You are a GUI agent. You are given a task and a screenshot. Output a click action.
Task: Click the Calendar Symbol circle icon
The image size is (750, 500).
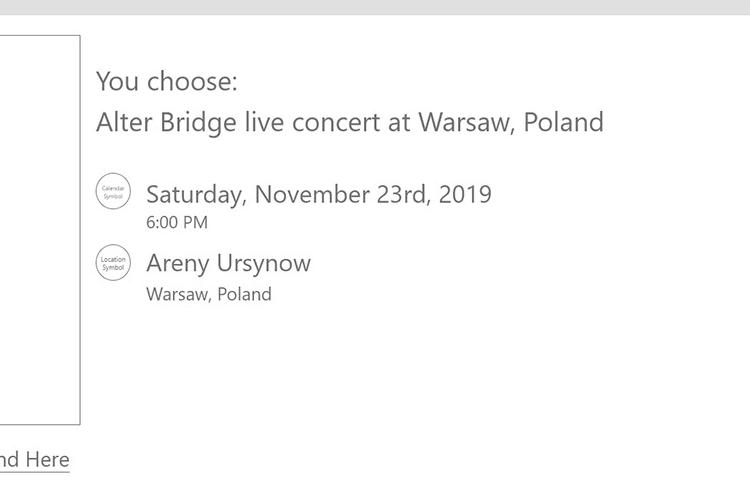coord(113,191)
